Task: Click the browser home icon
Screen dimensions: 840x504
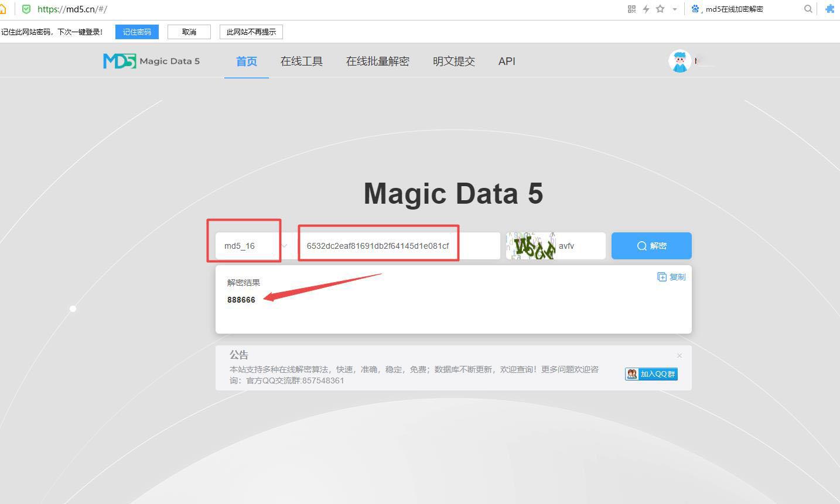Action: 3,9
